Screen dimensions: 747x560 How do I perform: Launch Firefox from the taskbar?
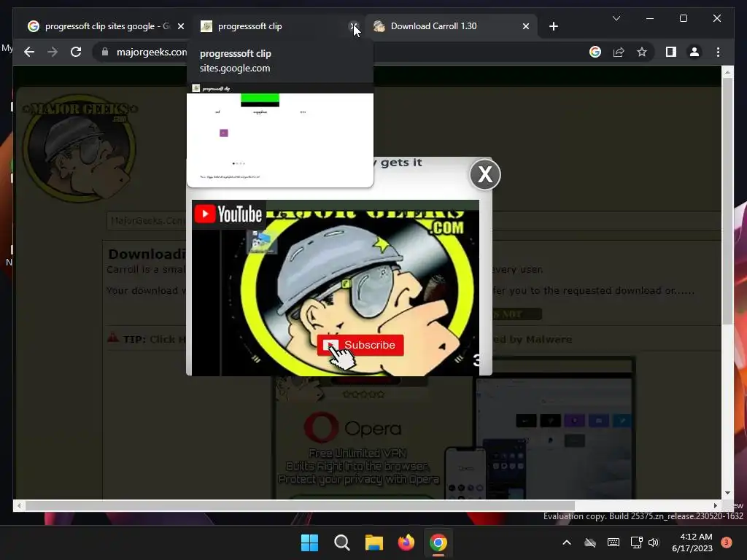[x=406, y=542]
